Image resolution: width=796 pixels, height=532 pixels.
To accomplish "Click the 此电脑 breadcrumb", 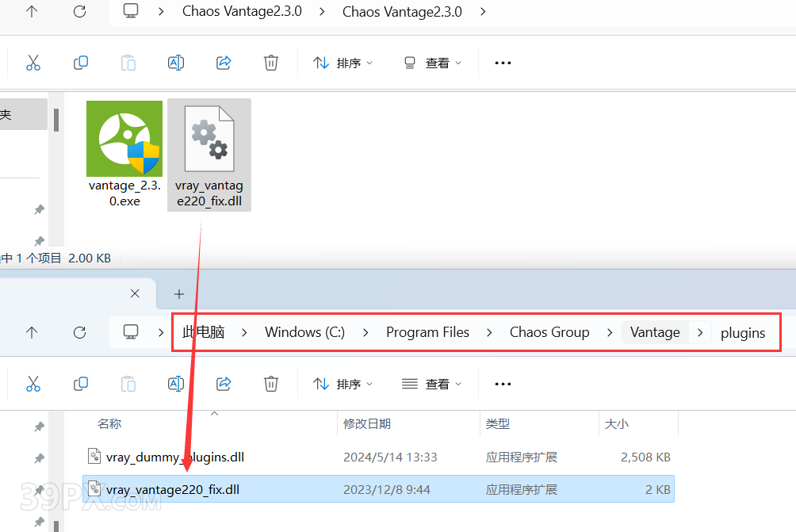I will click(x=204, y=332).
